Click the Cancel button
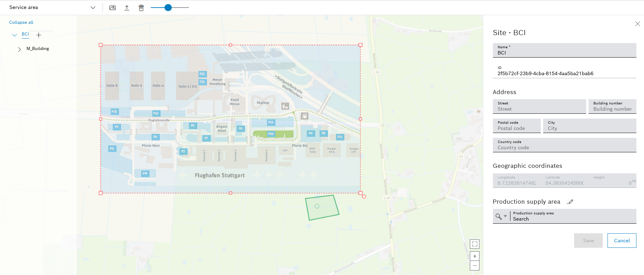 [622, 241]
